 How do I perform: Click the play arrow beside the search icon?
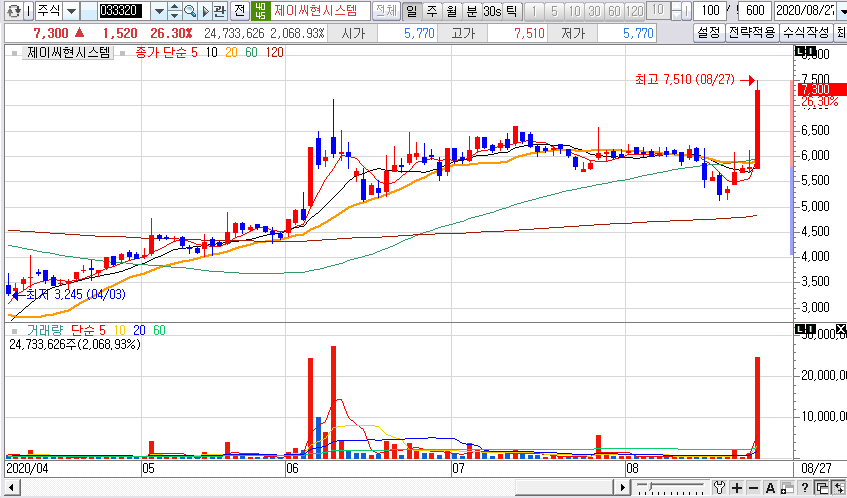pos(204,10)
